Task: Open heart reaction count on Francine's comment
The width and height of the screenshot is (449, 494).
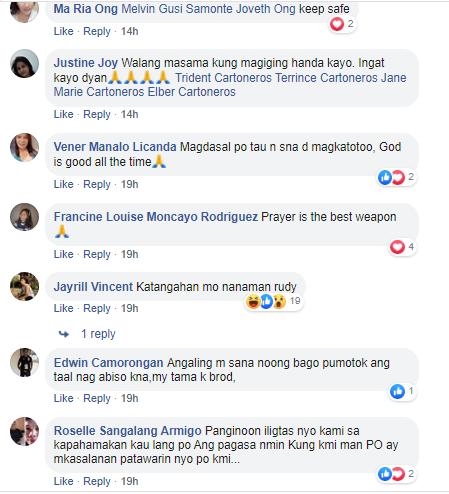Action: click(x=402, y=247)
